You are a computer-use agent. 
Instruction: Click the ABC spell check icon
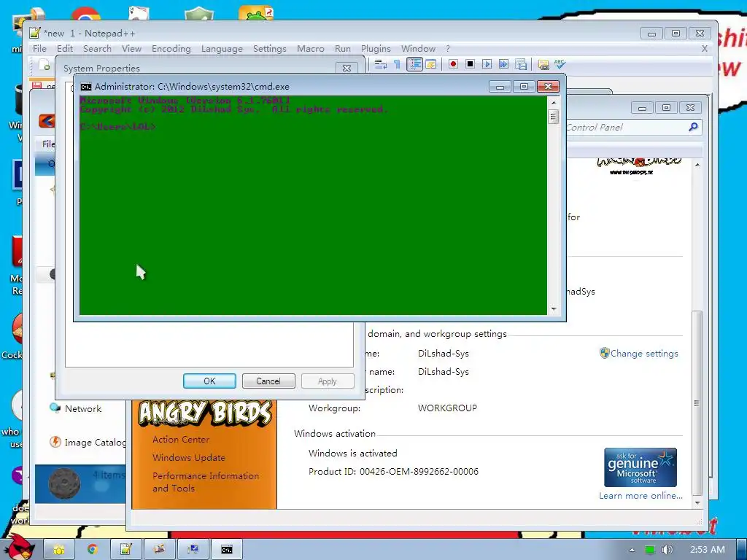[x=560, y=64]
